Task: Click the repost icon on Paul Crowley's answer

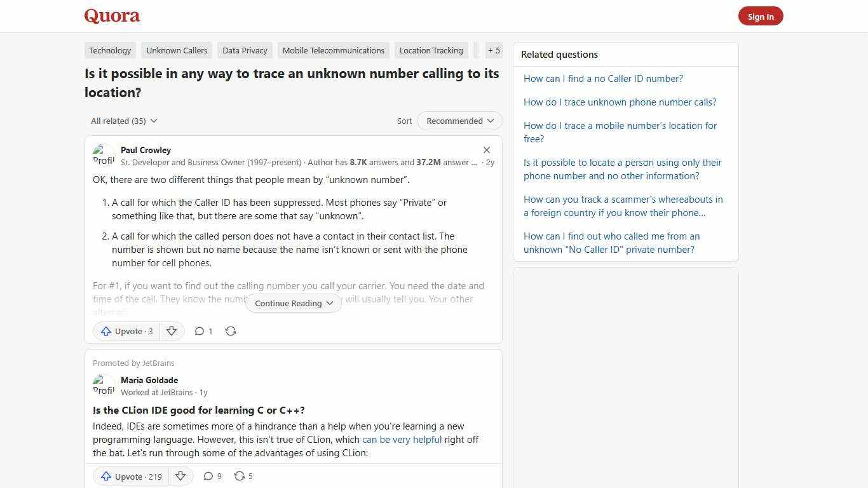Action: click(x=231, y=331)
